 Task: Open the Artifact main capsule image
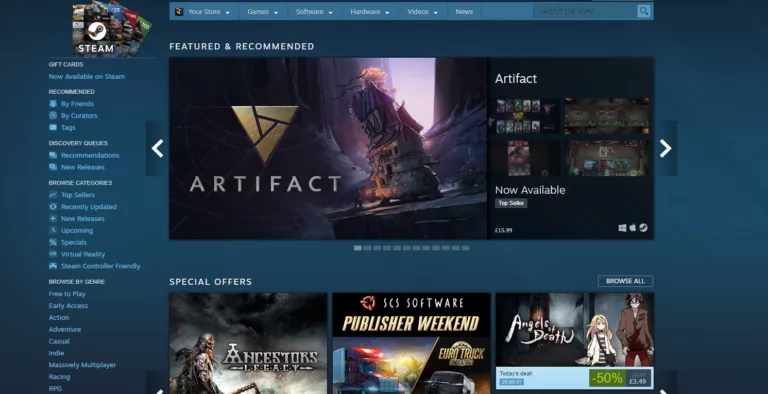tap(328, 148)
